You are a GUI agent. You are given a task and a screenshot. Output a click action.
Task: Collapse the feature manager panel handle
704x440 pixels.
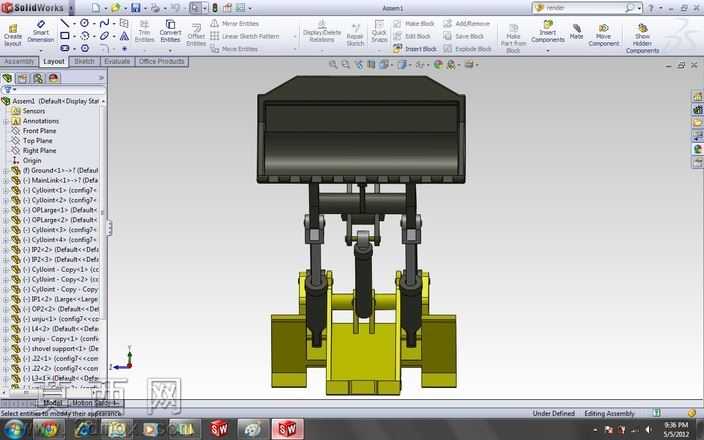(x=109, y=228)
